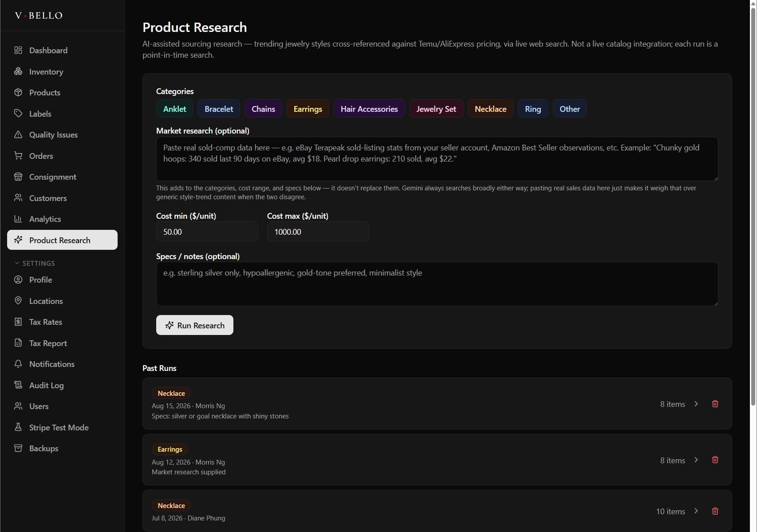The width and height of the screenshot is (757, 532).
Task: Click the Audit Log scroll icon
Action: coord(18,385)
